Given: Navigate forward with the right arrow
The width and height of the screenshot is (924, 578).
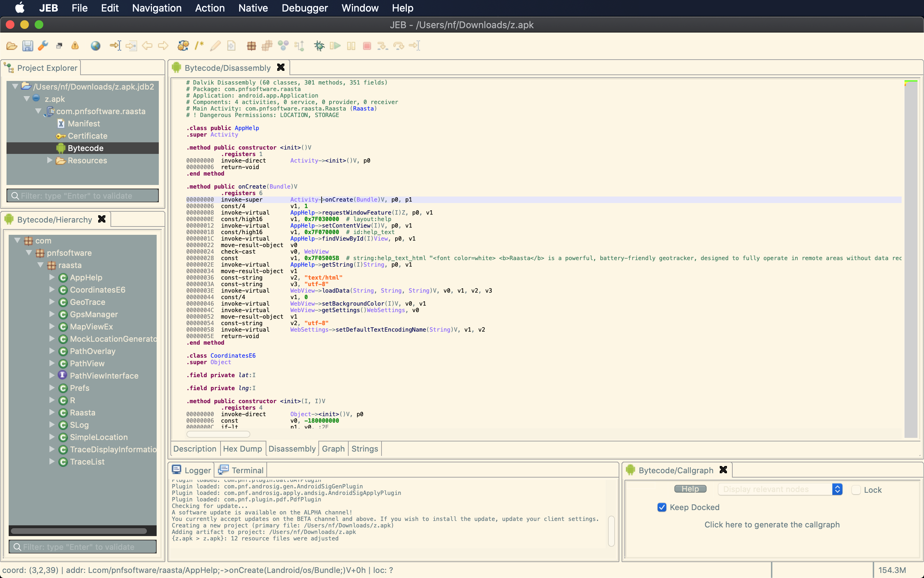Looking at the screenshot, I should click(x=163, y=46).
